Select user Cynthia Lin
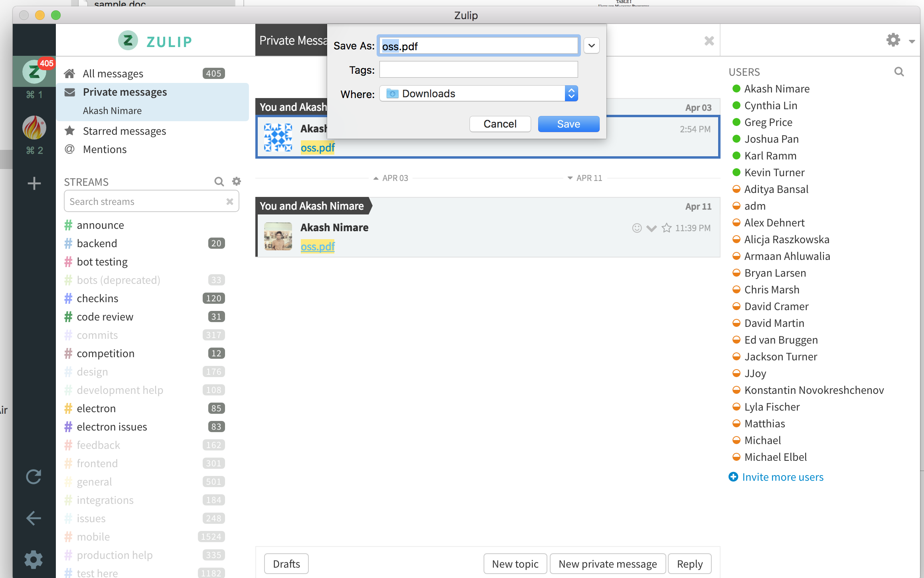 (770, 106)
